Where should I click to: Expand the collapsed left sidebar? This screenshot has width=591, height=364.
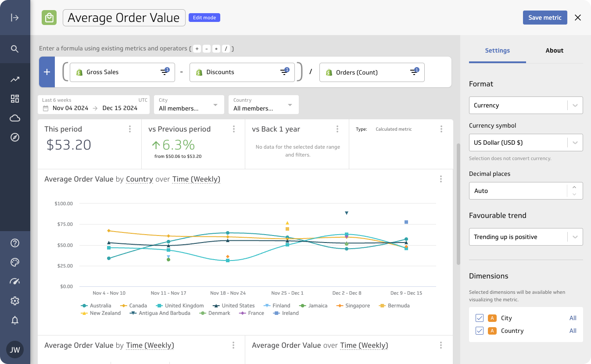pyautogui.click(x=15, y=18)
